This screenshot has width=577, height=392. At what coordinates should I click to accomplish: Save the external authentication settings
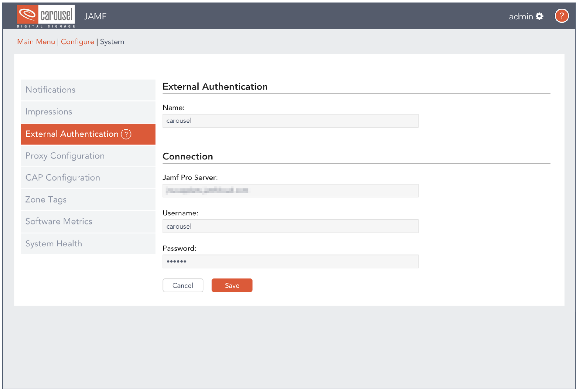pyautogui.click(x=232, y=285)
